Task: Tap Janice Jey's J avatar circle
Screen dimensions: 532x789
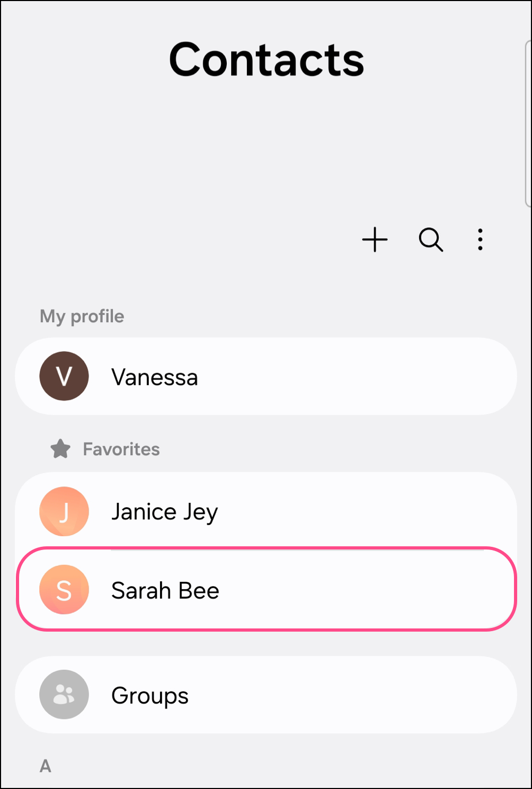Action: (x=64, y=511)
